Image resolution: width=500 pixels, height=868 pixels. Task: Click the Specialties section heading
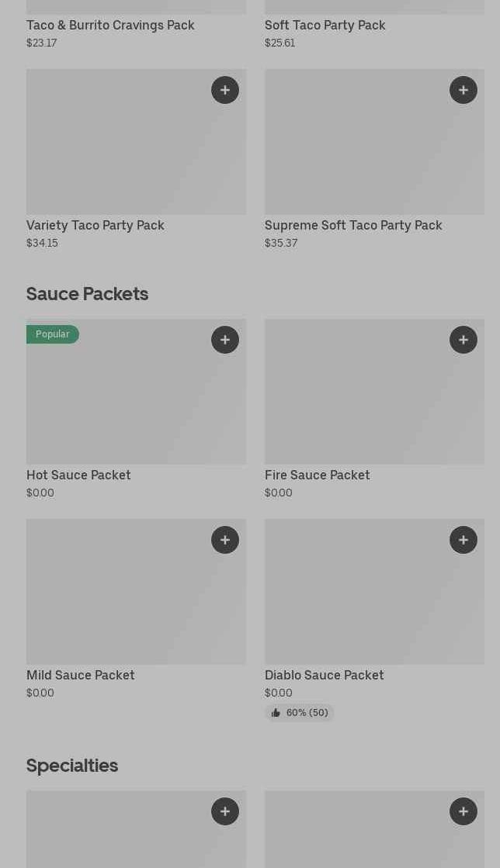coord(72,766)
